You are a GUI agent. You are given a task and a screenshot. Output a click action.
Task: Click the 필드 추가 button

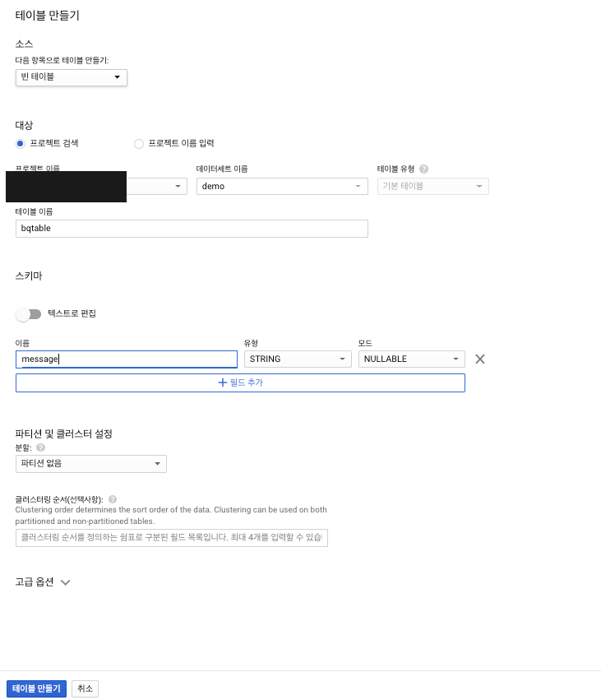(x=241, y=383)
